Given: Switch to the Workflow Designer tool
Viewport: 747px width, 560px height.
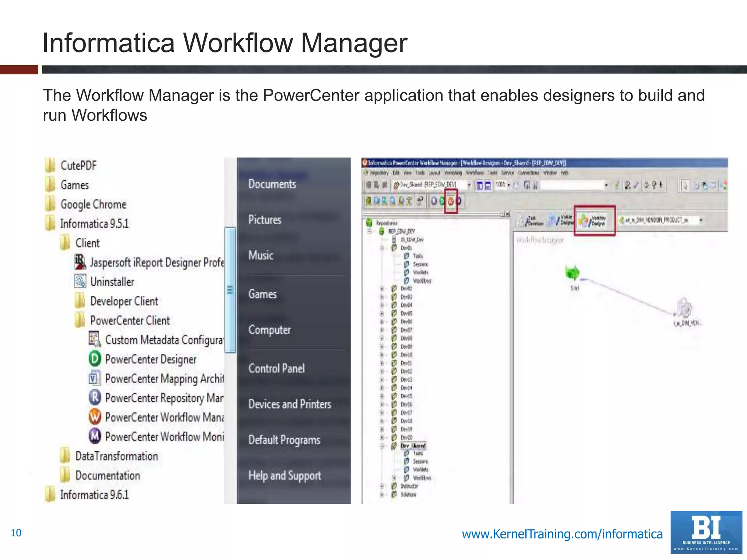Looking at the screenshot, I should pyautogui.click(x=594, y=221).
